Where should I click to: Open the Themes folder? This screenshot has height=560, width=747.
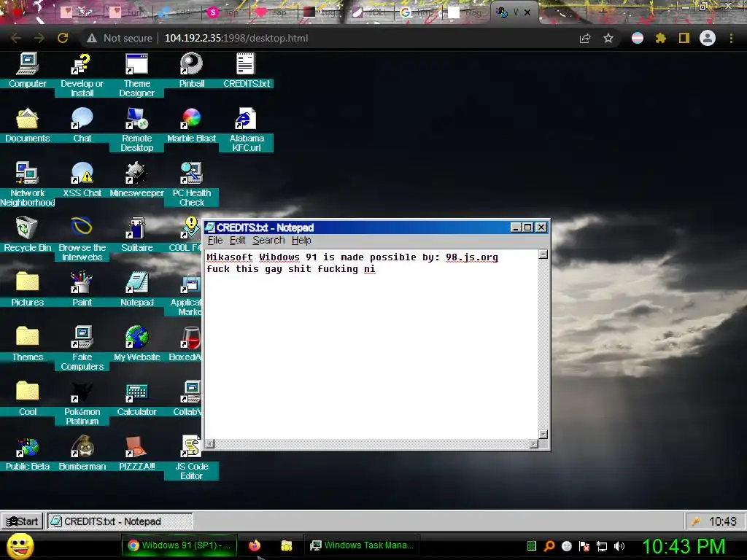[x=27, y=344]
